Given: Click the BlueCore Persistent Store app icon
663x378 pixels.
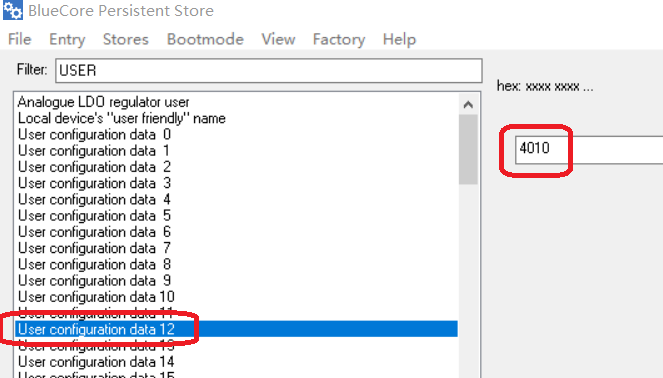Looking at the screenshot, I should tap(13, 10).
